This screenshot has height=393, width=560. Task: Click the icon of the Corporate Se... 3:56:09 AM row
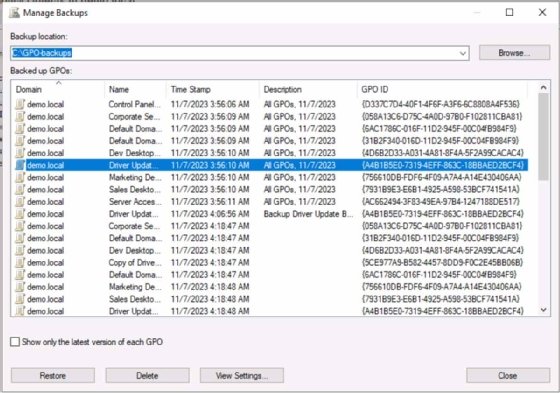pyautogui.click(x=20, y=116)
